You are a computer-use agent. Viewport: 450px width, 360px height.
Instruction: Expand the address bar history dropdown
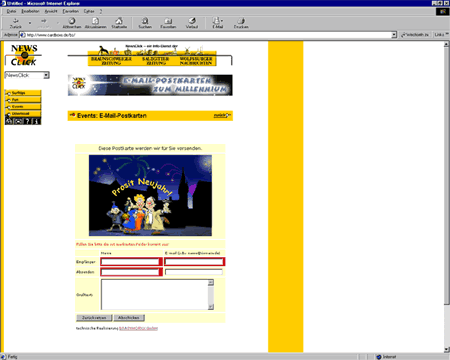[x=394, y=35]
